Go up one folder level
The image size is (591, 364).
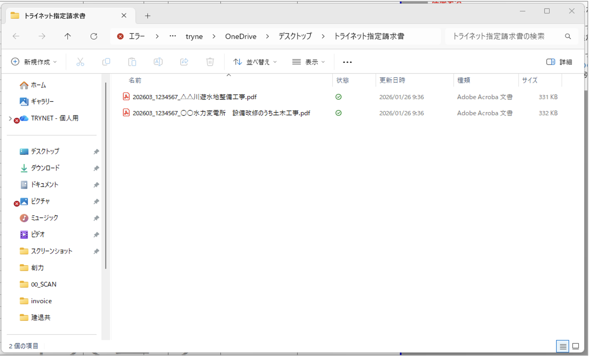click(68, 36)
